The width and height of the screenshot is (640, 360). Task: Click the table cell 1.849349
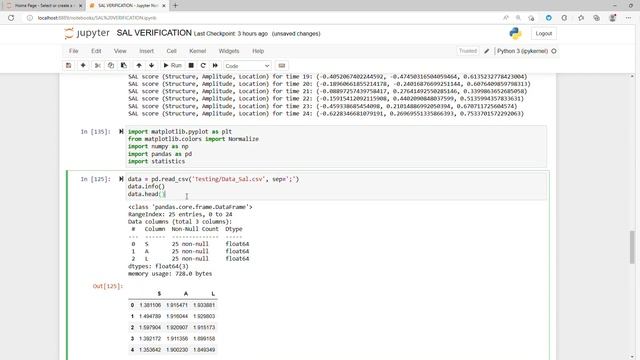coord(204,350)
